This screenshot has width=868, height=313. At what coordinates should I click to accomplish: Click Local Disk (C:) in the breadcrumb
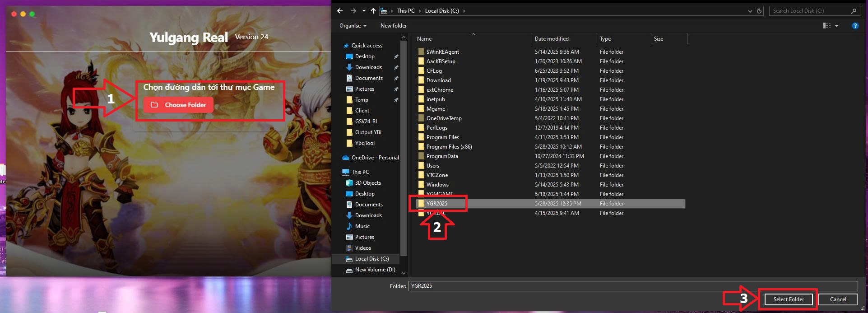tap(442, 11)
